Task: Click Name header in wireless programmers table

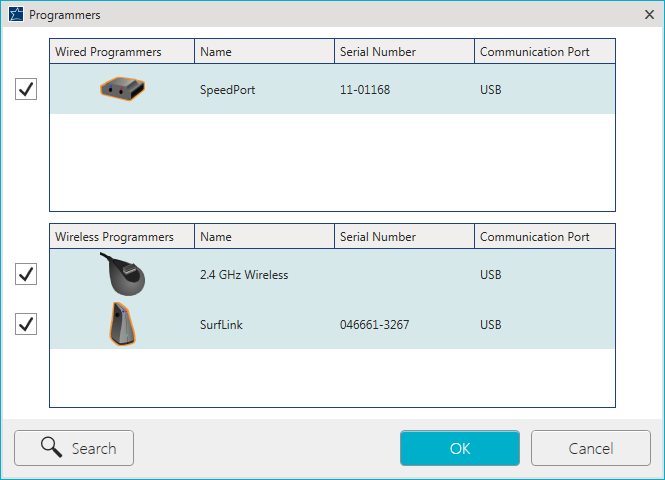Action: coord(265,237)
